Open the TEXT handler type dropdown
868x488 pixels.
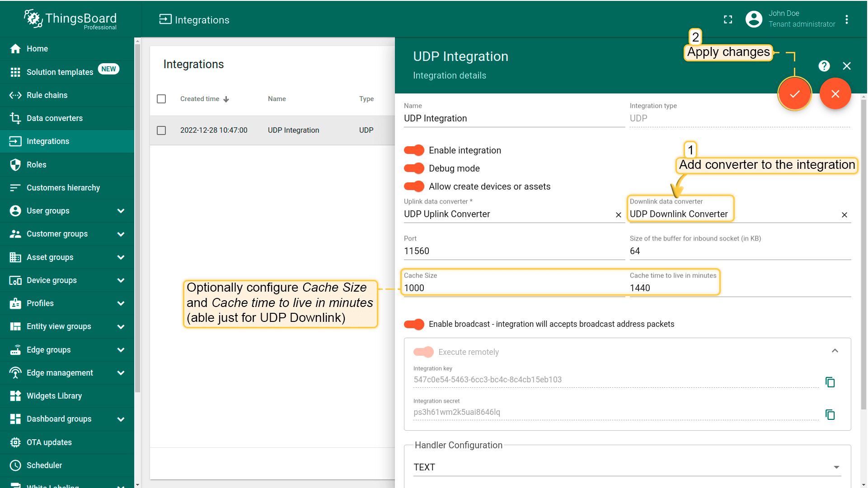[627, 467]
